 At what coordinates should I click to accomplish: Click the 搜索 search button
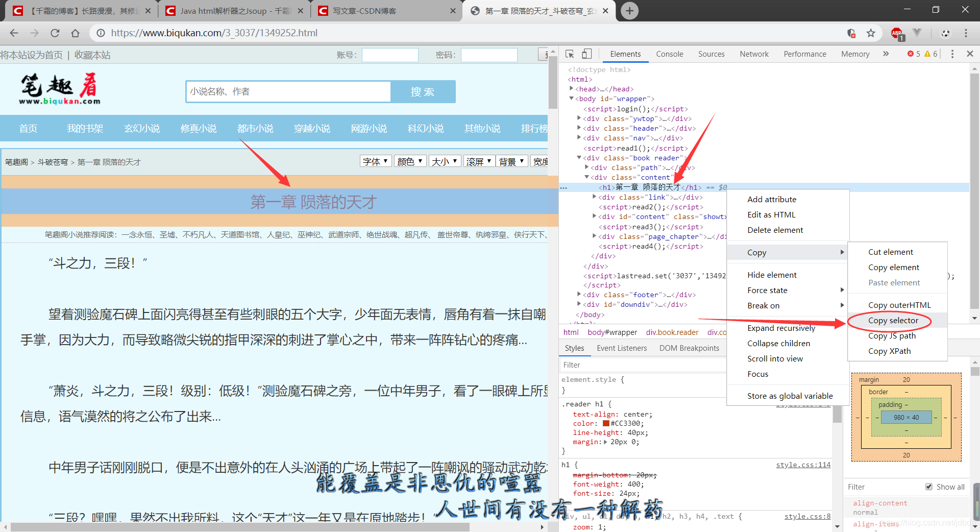pos(423,91)
